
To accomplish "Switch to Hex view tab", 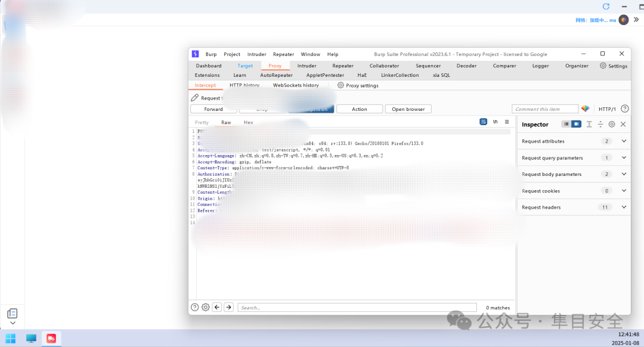I will tap(249, 122).
